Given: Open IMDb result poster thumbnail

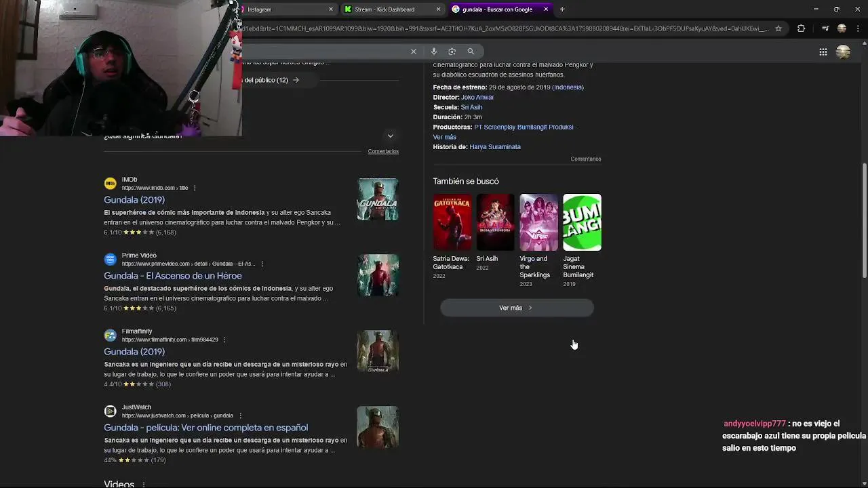Looking at the screenshot, I should tap(378, 199).
